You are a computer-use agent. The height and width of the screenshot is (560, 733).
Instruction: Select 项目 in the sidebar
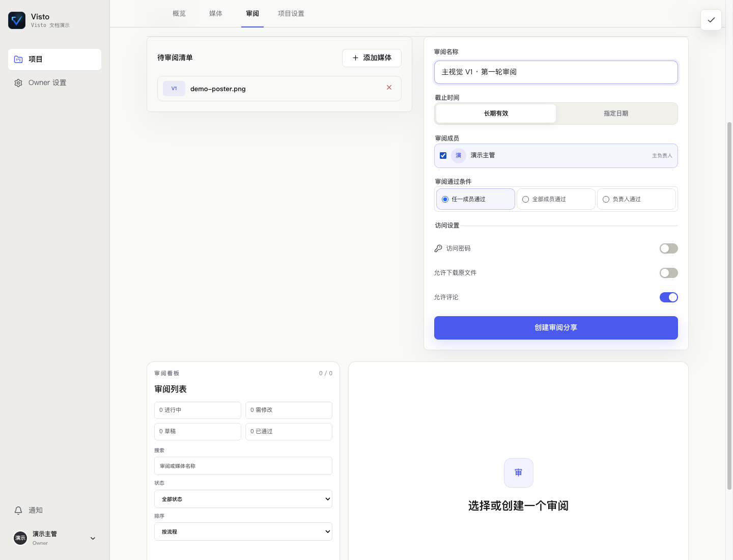[54, 60]
